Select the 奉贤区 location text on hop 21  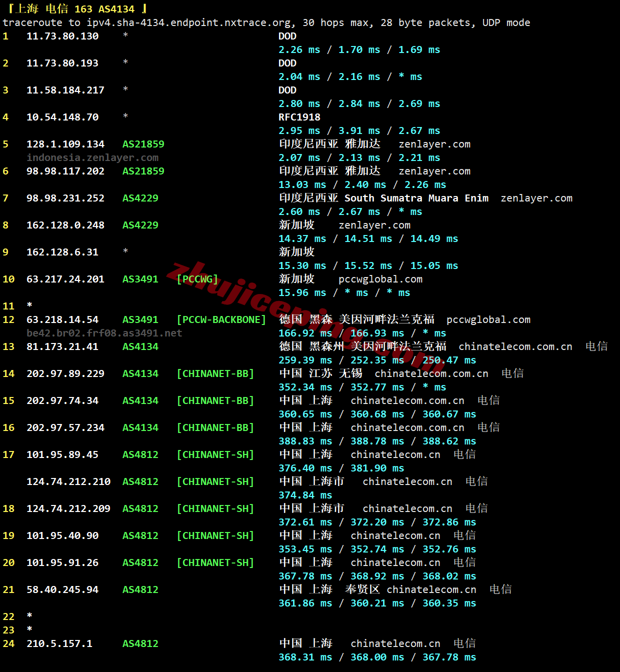362,589
